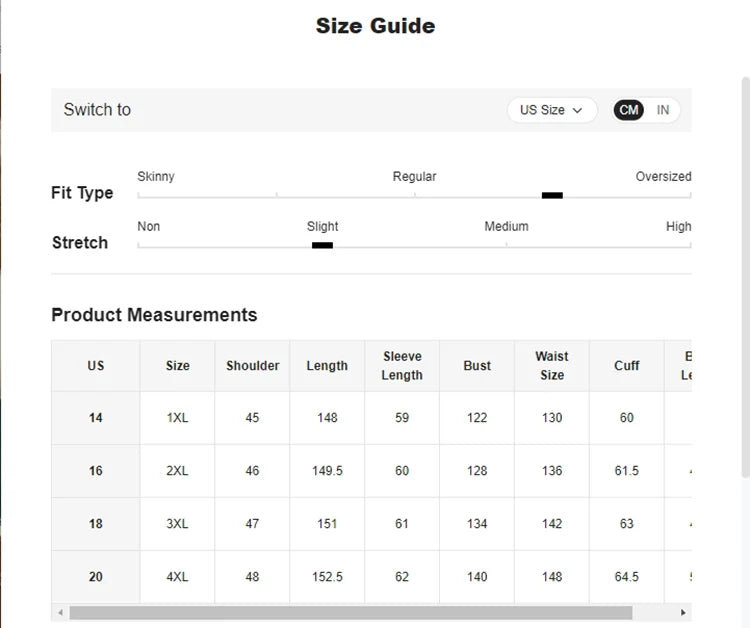The width and height of the screenshot is (750, 628).
Task: Click the table's right scroll arrow
Action: (x=684, y=613)
